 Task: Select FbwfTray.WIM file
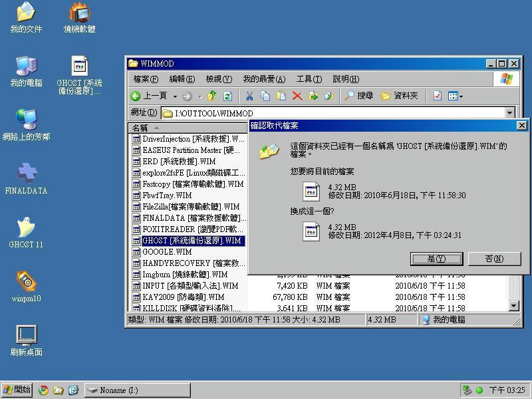point(162,196)
